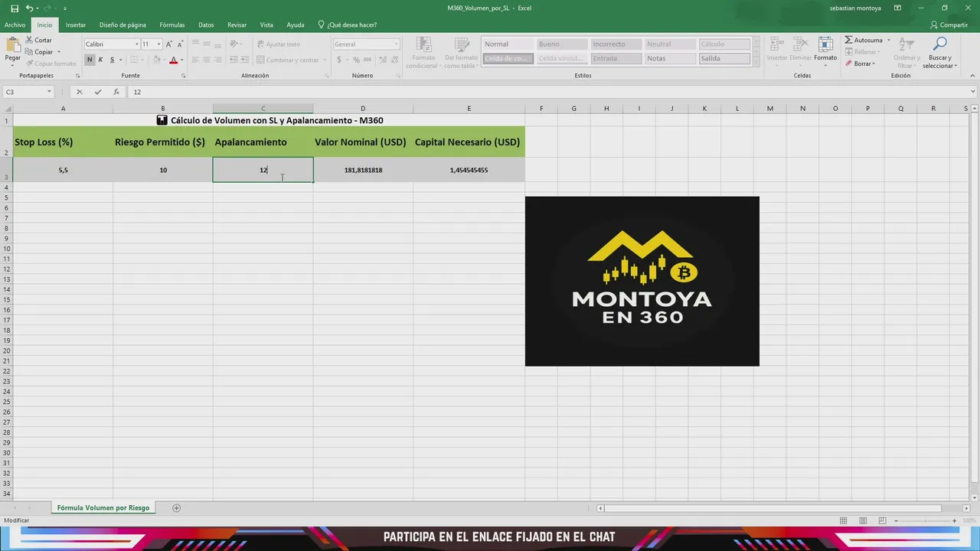
Task: Switch to the Datos tab
Action: pos(206,24)
